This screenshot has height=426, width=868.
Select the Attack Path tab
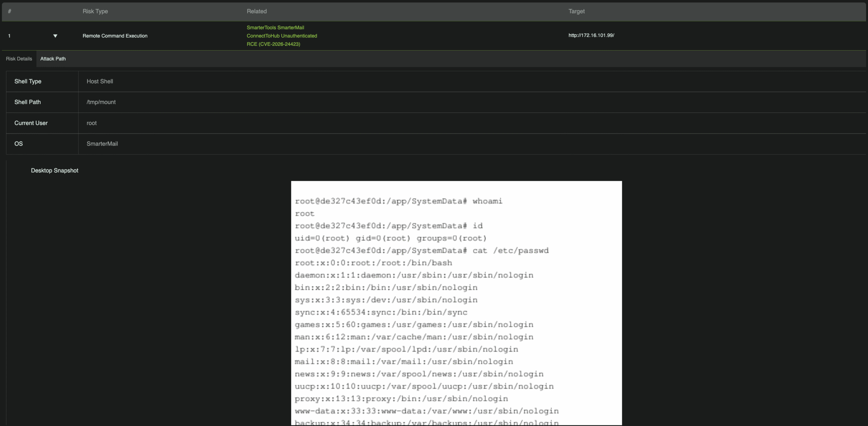point(53,59)
